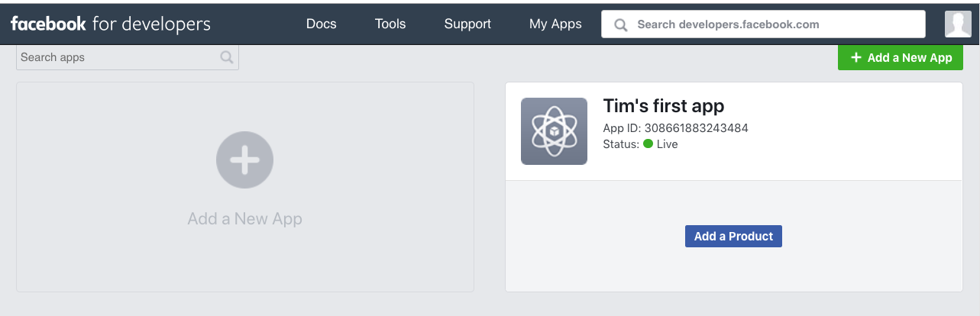Open the Support menu

467,24
